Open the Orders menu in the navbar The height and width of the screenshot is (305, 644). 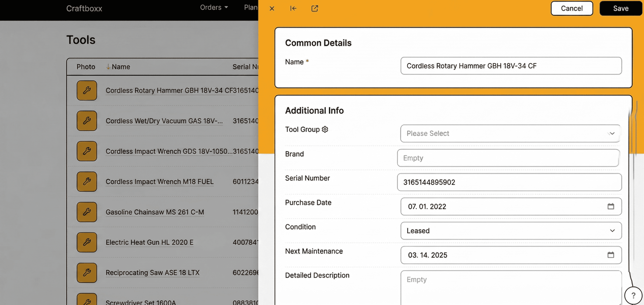click(x=214, y=8)
